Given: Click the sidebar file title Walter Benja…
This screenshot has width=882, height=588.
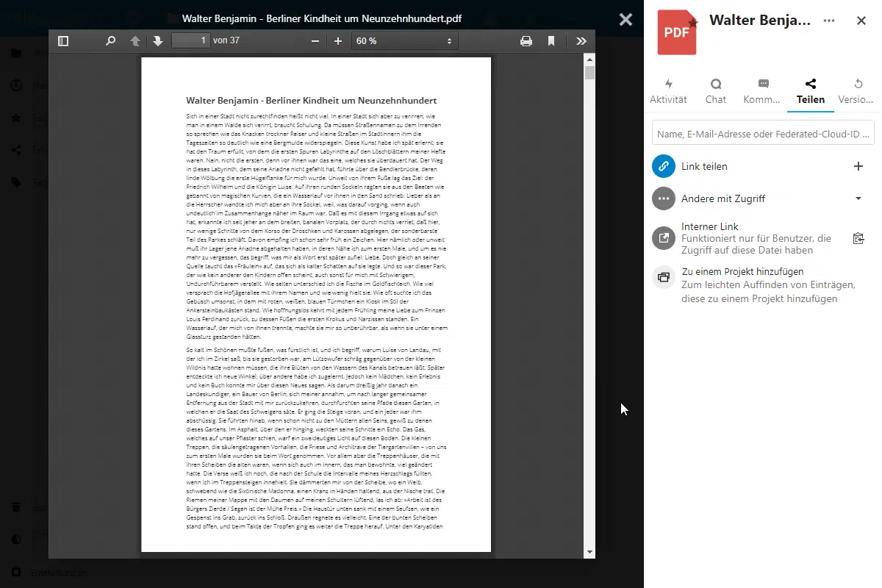Looking at the screenshot, I should click(760, 21).
